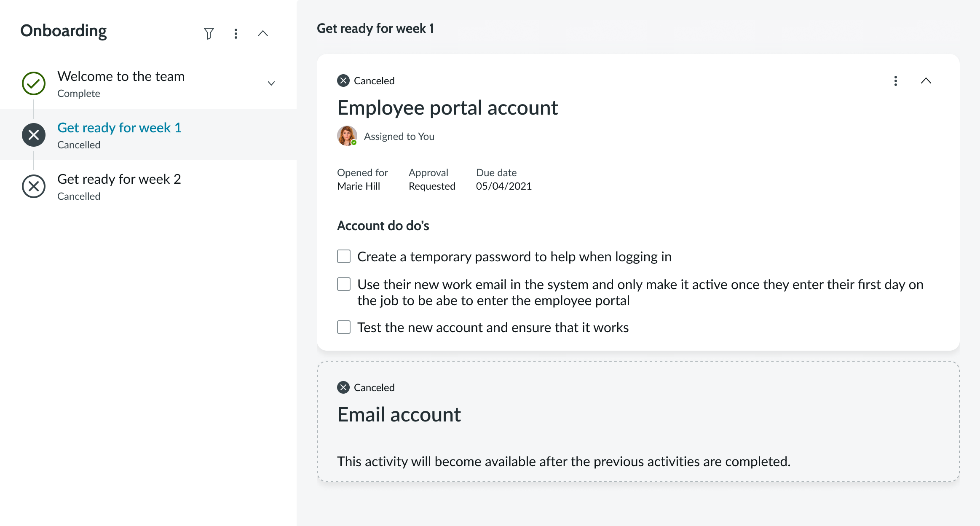The width and height of the screenshot is (980, 526).
Task: Click assignee avatar next to Assigned to You
Action: point(347,136)
